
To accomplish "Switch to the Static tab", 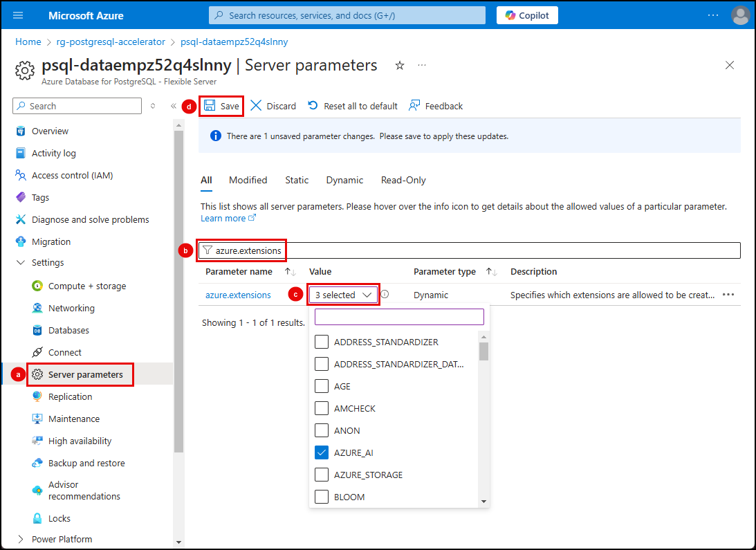I will tap(297, 181).
